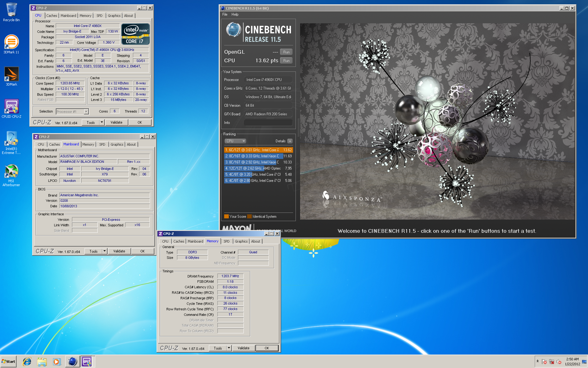
Task: Click the orange Your Score legend swatch
Action: [x=226, y=217]
